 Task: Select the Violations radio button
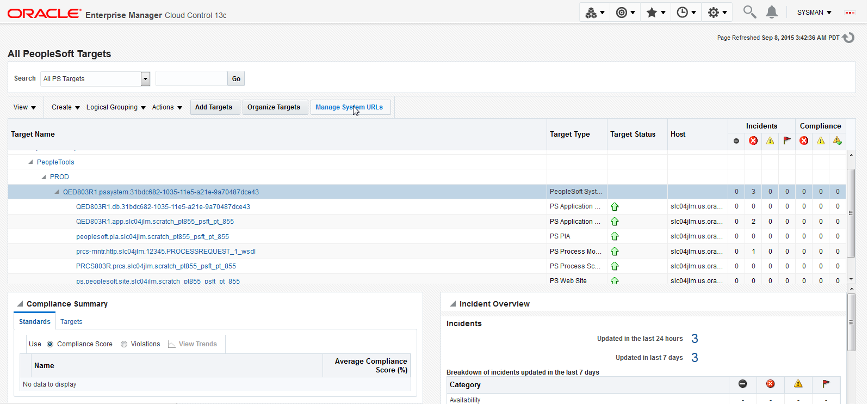(124, 344)
